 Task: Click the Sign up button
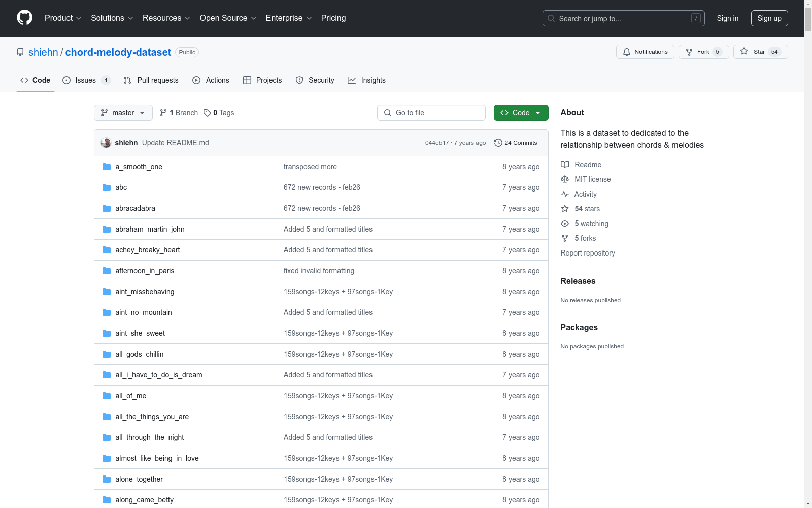coord(769,18)
